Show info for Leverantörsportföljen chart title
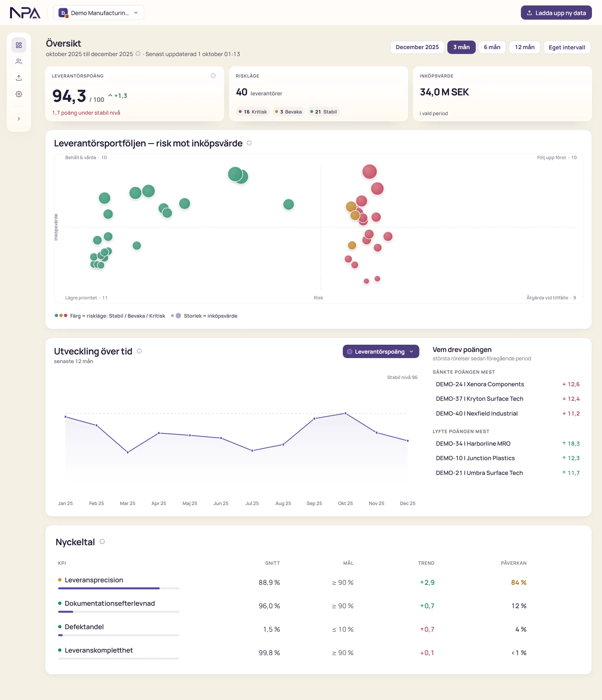The height and width of the screenshot is (700, 602). point(249,143)
